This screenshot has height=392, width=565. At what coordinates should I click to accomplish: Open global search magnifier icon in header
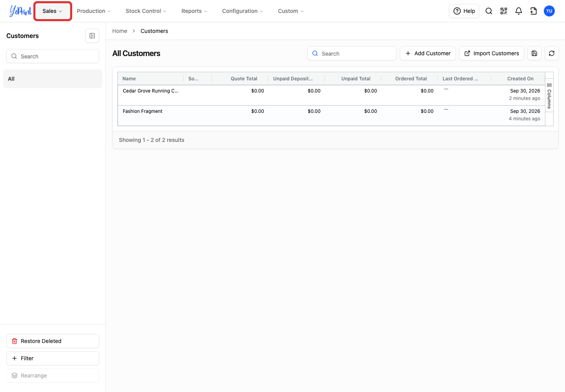pos(489,11)
